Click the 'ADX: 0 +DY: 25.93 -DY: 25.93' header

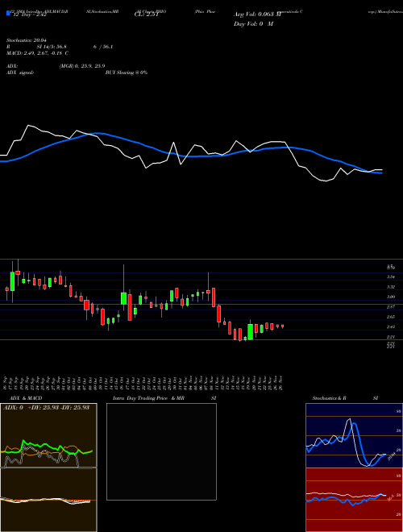tap(46, 407)
